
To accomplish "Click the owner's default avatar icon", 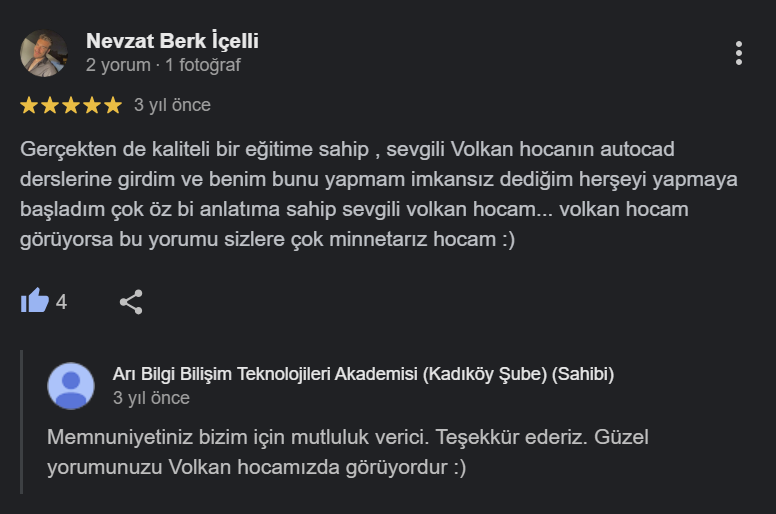I will (x=71, y=386).
